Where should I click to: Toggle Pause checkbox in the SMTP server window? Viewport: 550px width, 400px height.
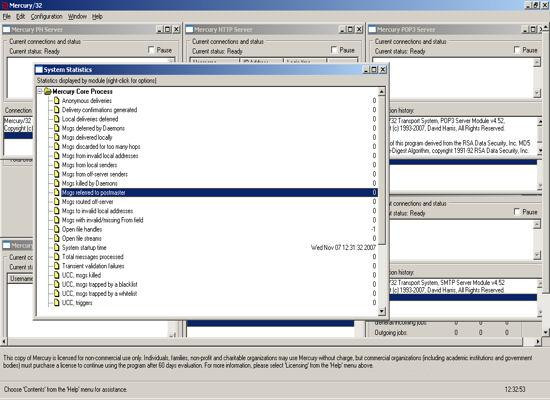[x=517, y=212]
